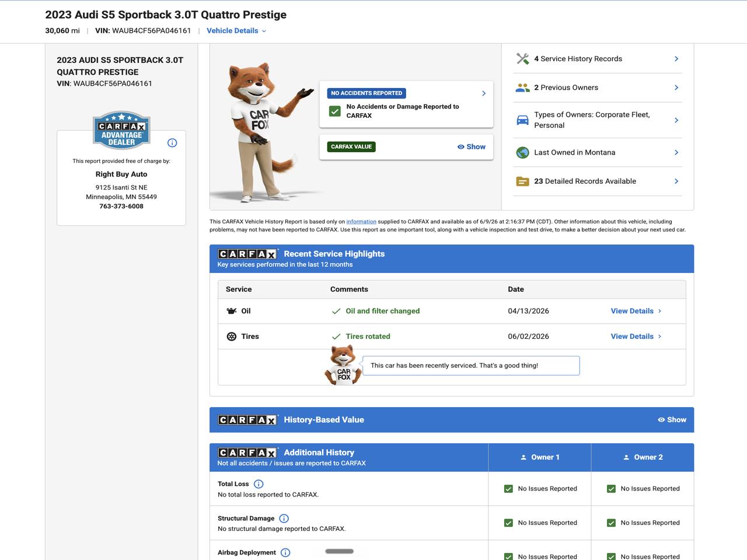The width and height of the screenshot is (747, 560).
Task: Open 23 Detailed Records Available chevron
Action: pos(676,181)
